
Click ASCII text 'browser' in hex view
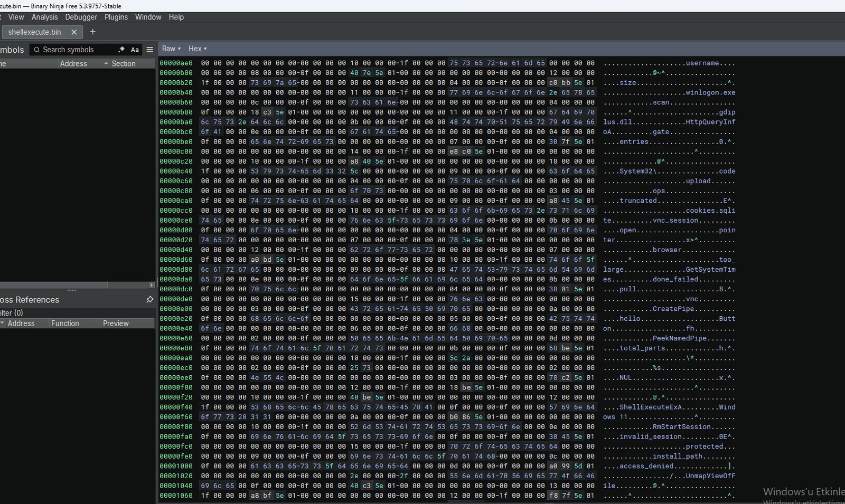click(667, 250)
